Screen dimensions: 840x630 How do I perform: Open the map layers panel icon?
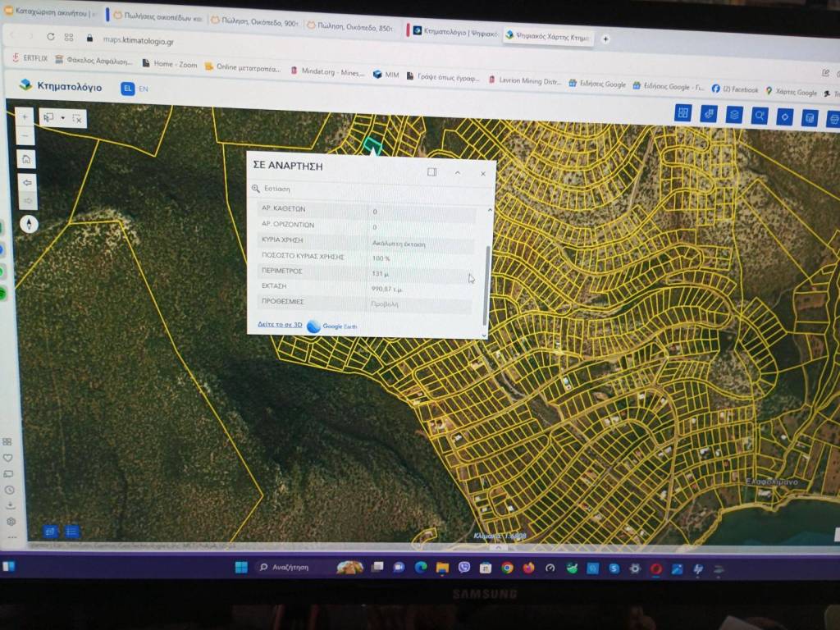(x=734, y=115)
